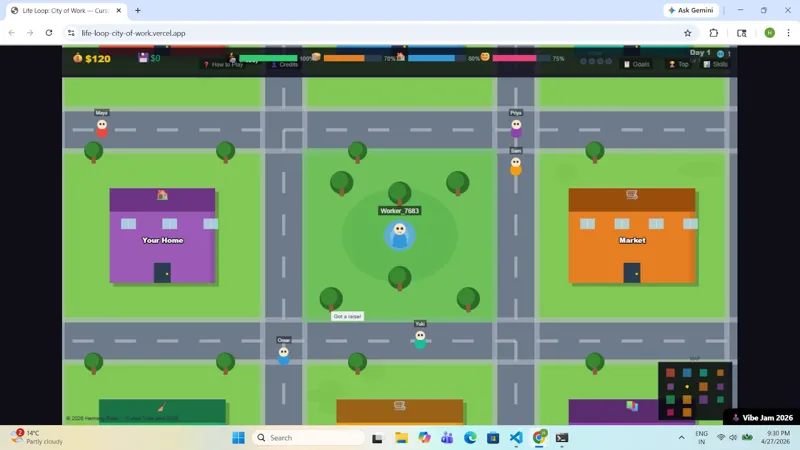This screenshot has width=800, height=450.
Task: Click the bottom-center orange building icon
Action: click(x=399, y=406)
